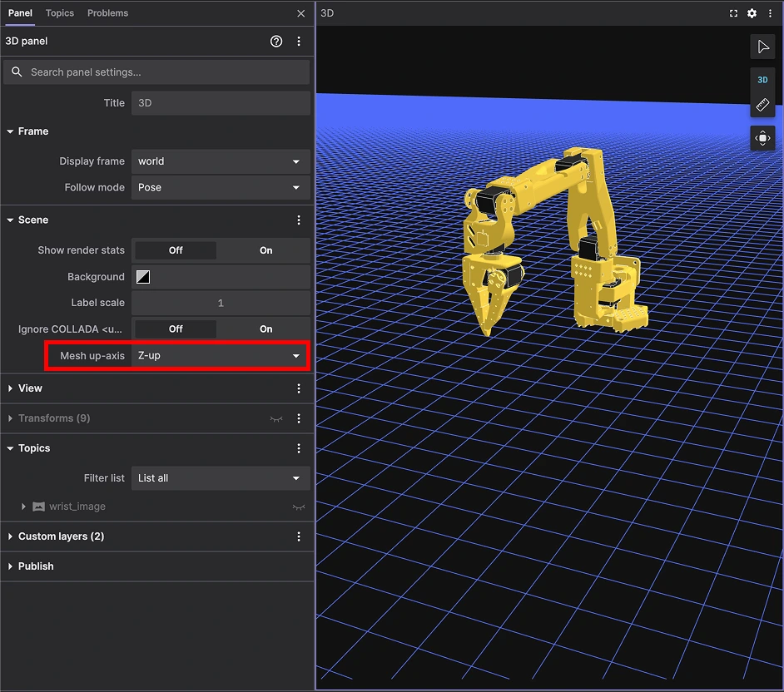Image resolution: width=784 pixels, height=692 pixels.
Task: Toggle visibility of wrist_image topic
Action: [298, 507]
